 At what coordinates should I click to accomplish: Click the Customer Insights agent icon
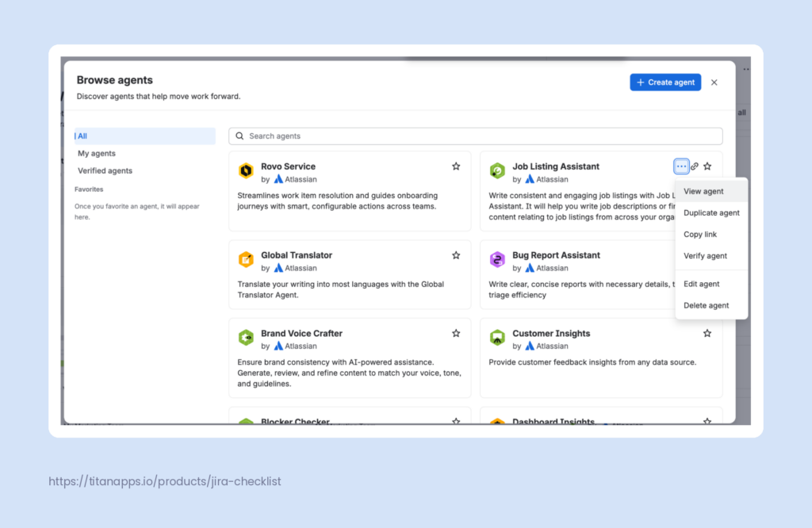pos(497,338)
